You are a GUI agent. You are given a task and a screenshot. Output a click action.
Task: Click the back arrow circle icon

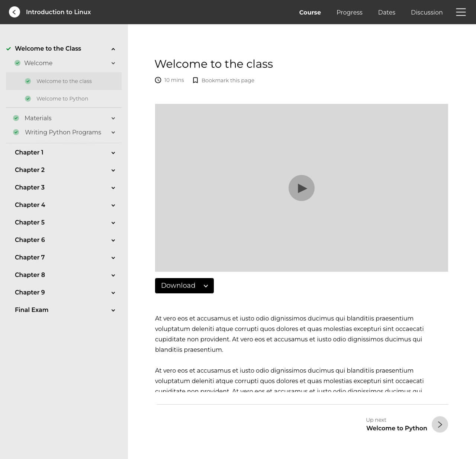point(15,12)
